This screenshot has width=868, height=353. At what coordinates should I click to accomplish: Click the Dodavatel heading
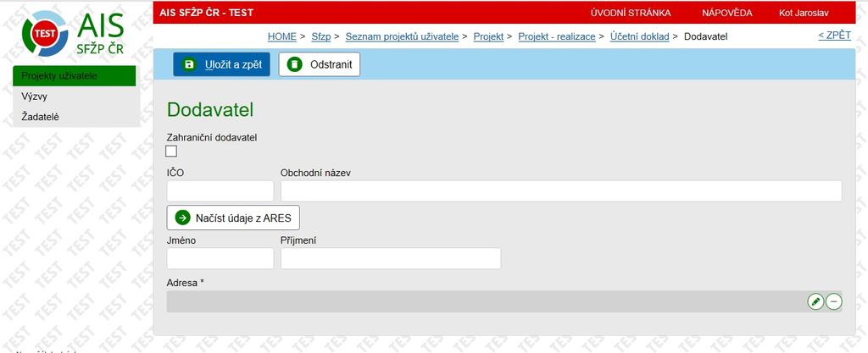tap(210, 110)
